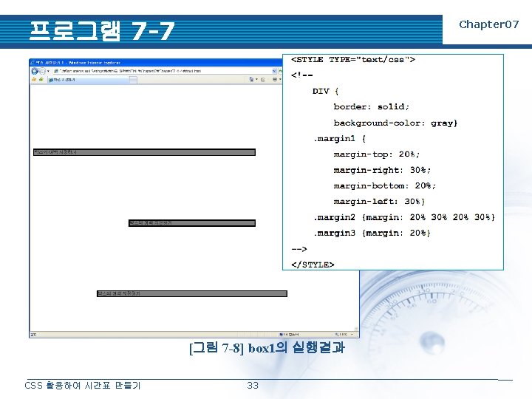
Task: Click the "프로그램 7-7" slide title
Action: [101, 30]
